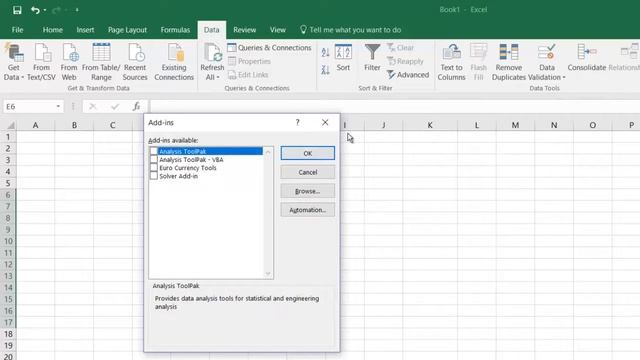Image resolution: width=640 pixels, height=360 pixels.
Task: Click into the formula bar field
Action: (394, 107)
